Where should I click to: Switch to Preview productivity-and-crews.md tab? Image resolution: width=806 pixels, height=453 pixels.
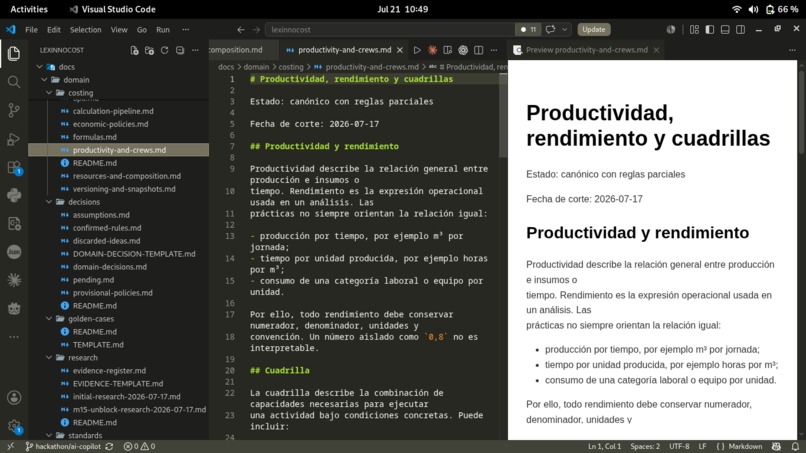587,50
